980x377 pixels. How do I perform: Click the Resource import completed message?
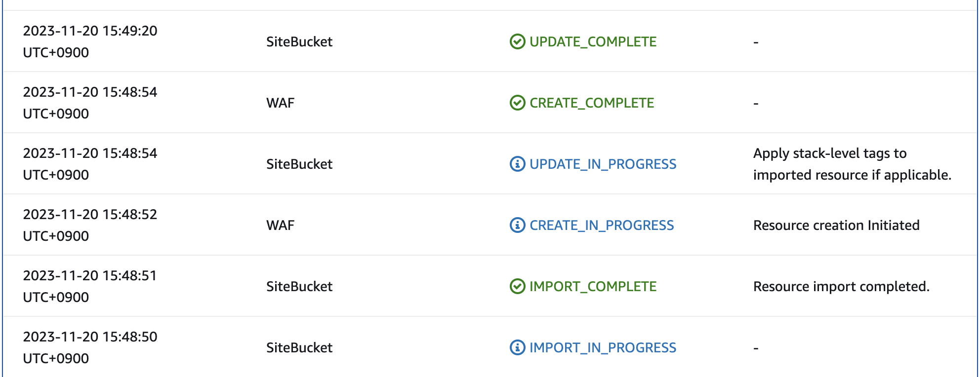coord(841,286)
